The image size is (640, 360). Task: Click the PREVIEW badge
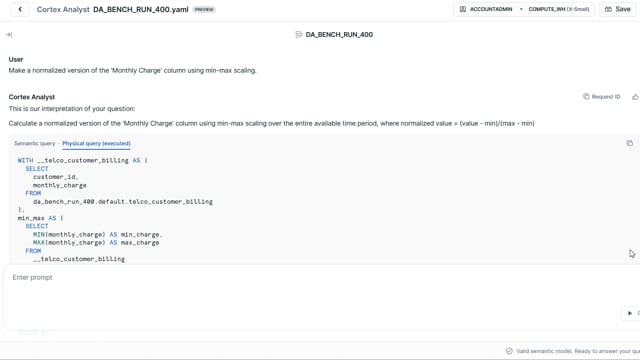click(204, 9)
